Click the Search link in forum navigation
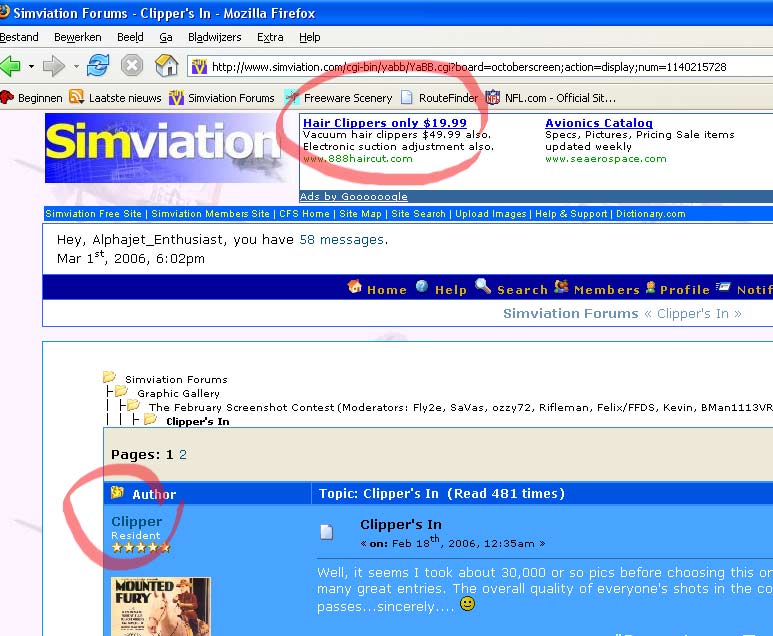Image resolution: width=773 pixels, height=636 pixels. click(x=522, y=290)
